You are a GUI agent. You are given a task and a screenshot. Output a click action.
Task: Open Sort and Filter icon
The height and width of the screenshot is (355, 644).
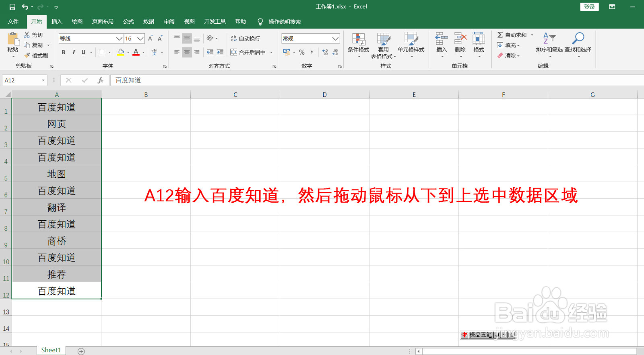549,38
